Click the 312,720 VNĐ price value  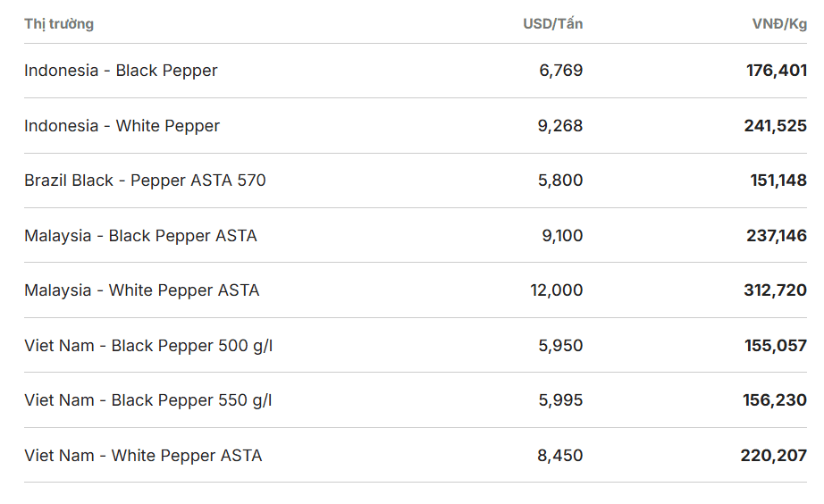(x=776, y=290)
